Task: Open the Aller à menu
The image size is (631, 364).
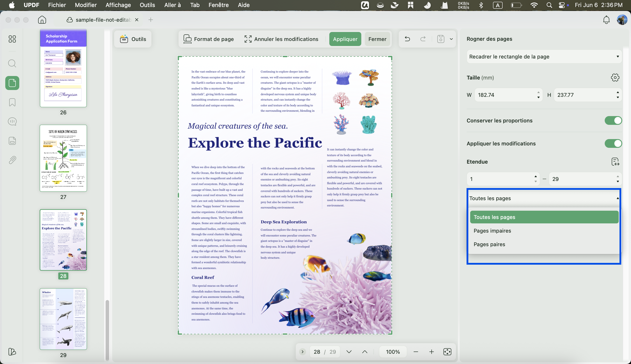Action: (x=172, y=5)
